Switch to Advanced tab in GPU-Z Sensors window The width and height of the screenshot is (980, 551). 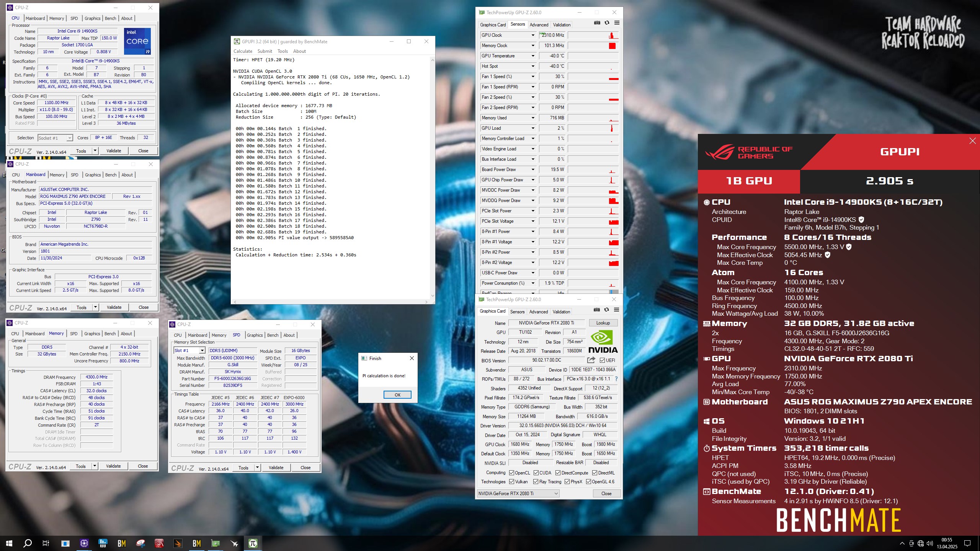click(539, 25)
